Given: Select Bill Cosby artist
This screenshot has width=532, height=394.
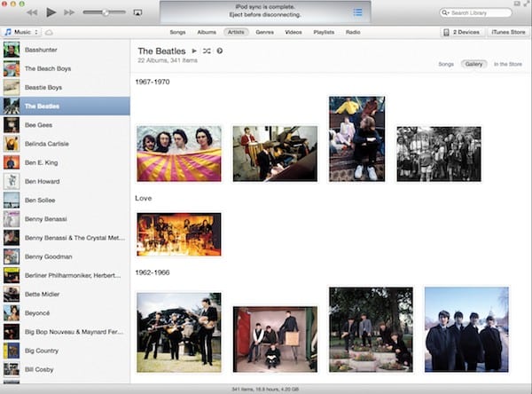Looking at the screenshot, I should coord(65,369).
